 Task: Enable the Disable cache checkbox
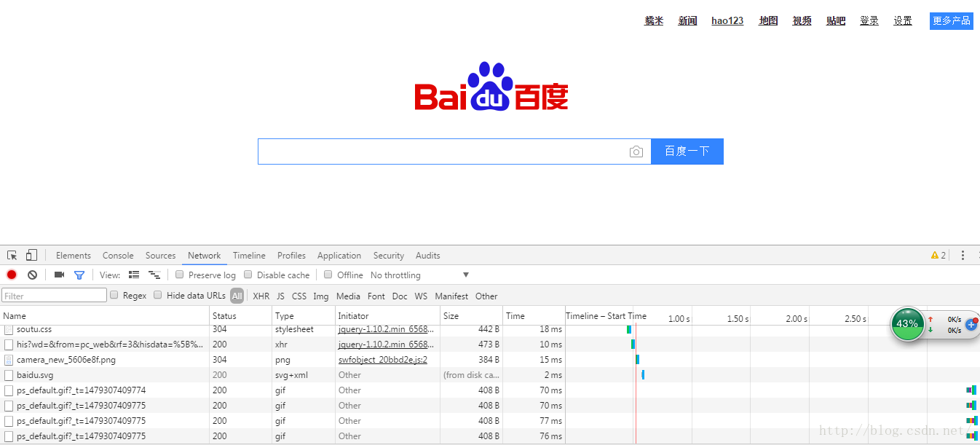coord(248,275)
